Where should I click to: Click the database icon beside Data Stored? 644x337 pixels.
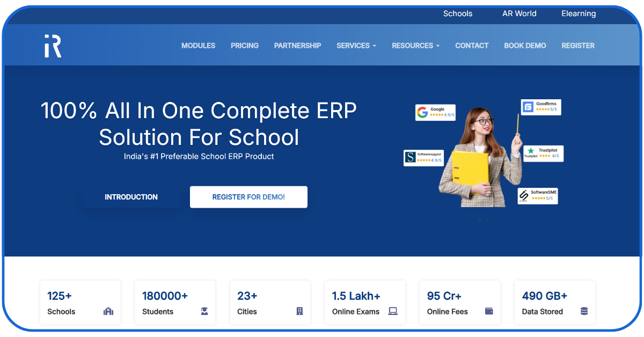point(584,311)
